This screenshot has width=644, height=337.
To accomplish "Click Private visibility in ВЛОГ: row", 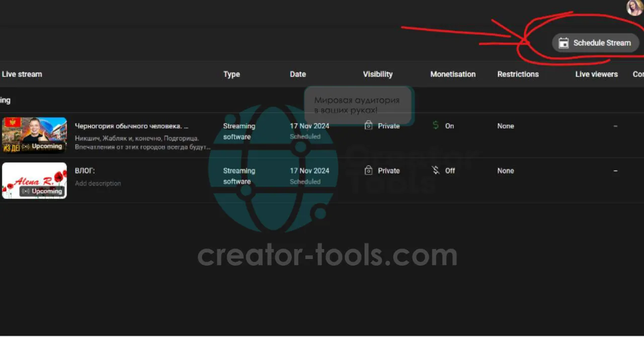I will point(389,171).
